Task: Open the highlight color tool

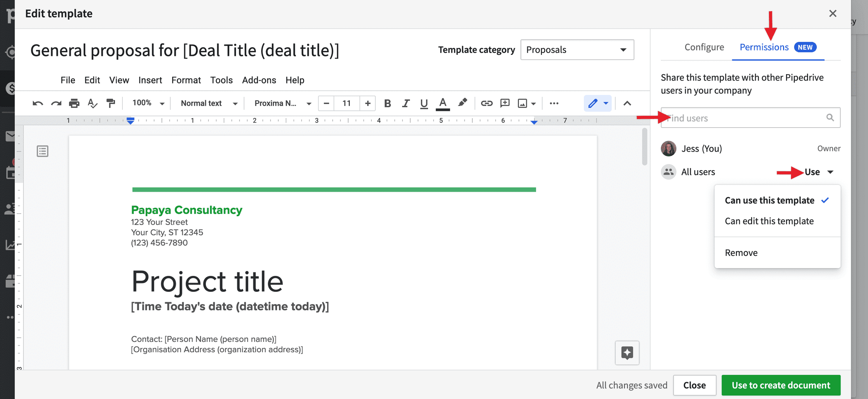Action: coord(462,103)
